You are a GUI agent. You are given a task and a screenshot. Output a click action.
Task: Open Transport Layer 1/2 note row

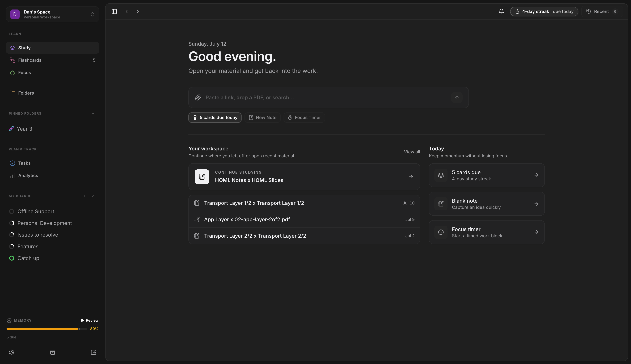304,203
